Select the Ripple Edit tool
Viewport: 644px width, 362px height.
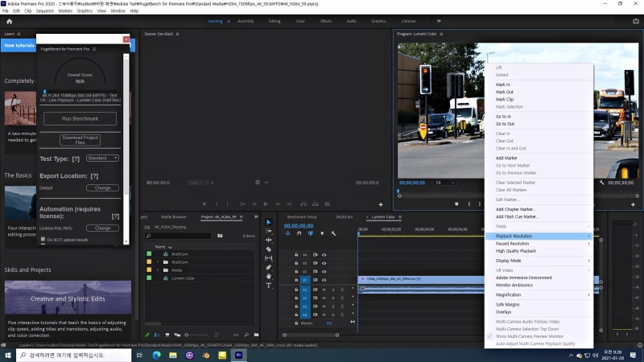click(269, 240)
